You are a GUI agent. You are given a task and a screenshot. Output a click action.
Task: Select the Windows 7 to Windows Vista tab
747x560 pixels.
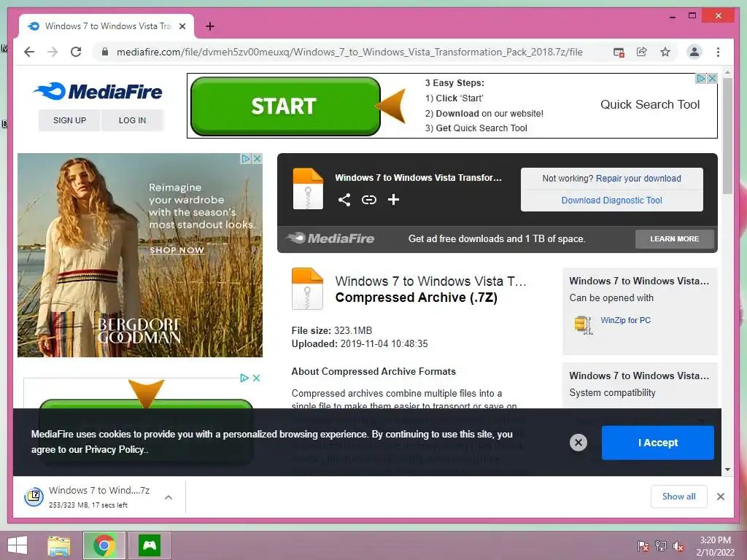pyautogui.click(x=106, y=26)
